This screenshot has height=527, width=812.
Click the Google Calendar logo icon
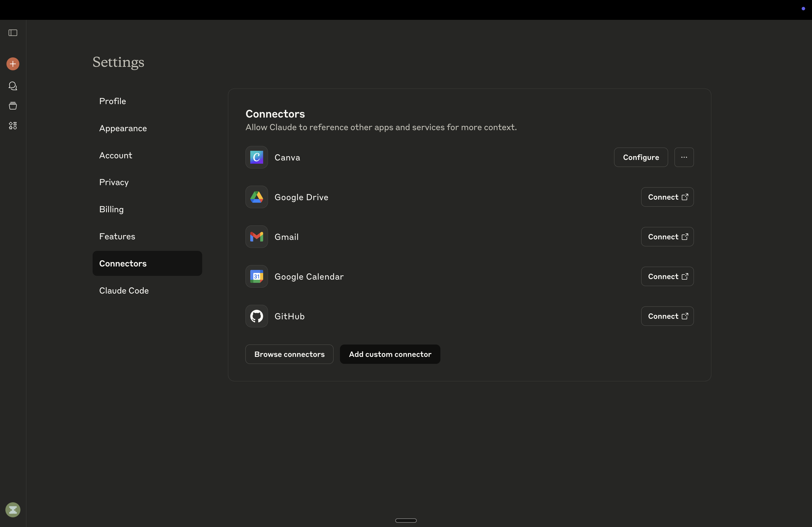[x=256, y=276]
